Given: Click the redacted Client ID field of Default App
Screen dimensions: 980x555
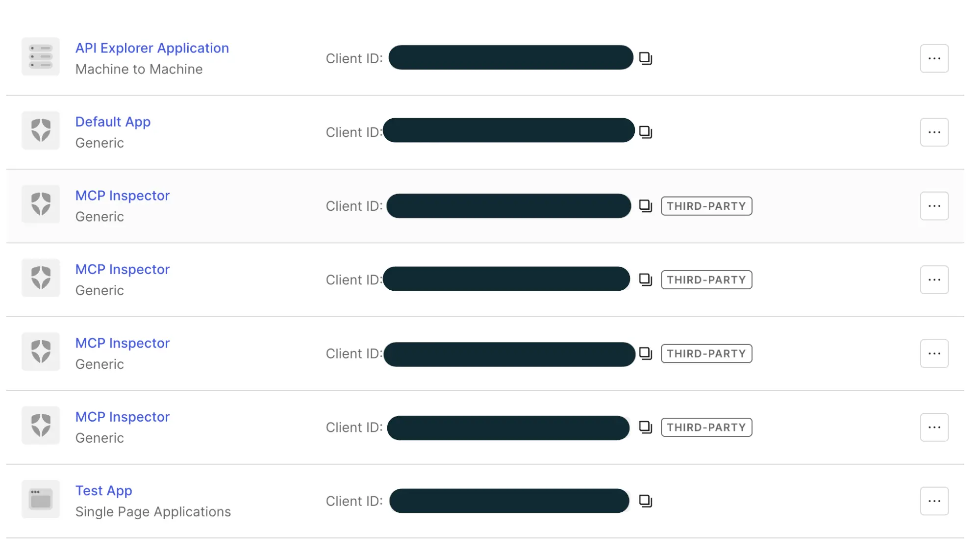Looking at the screenshot, I should pos(509,131).
